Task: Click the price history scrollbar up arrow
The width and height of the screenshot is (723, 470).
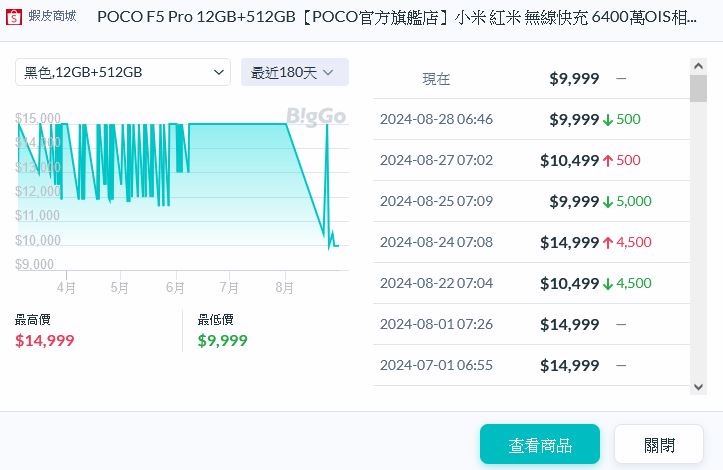Action: [698, 66]
